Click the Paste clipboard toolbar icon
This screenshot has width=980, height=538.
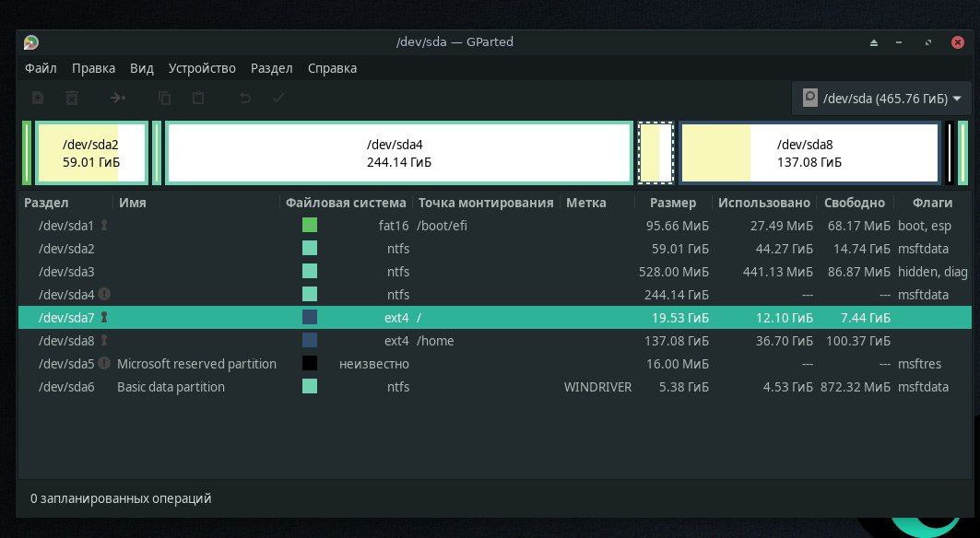[198, 98]
